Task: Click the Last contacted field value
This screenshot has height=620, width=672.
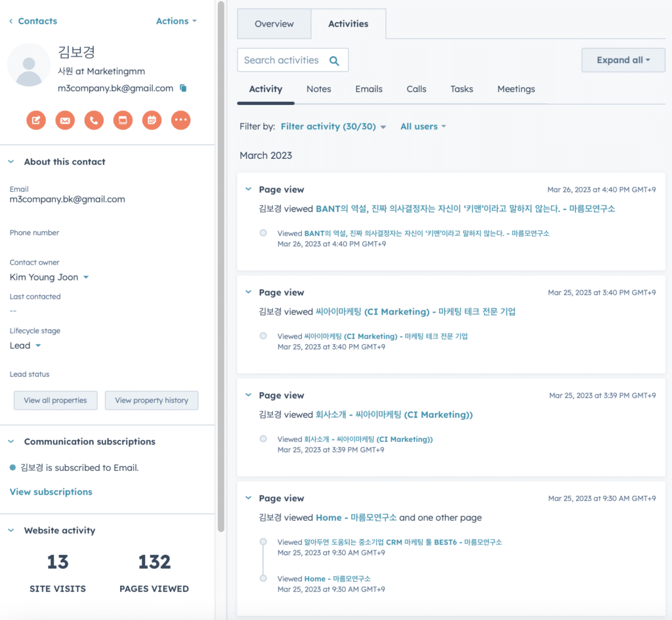Action: 13,311
